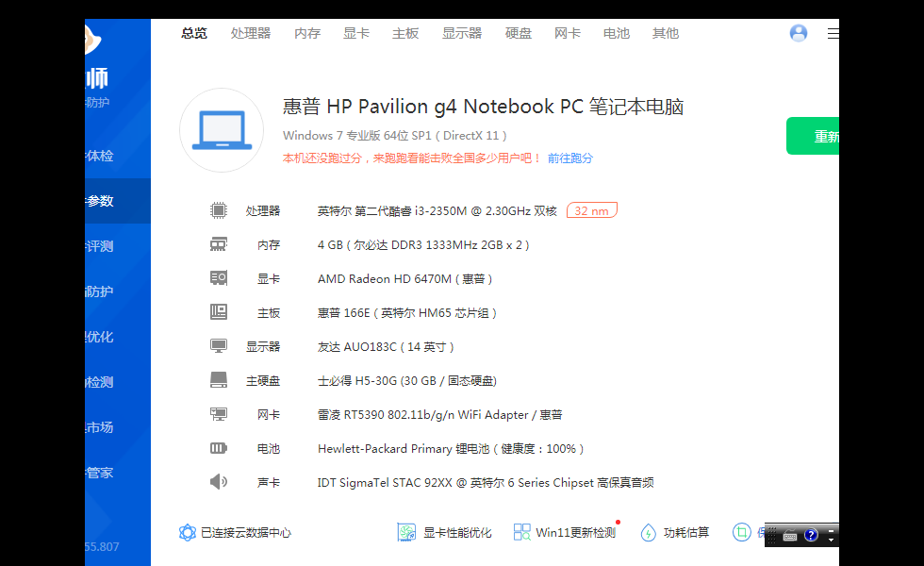This screenshot has width=924, height=566.
Task: Click the 显卡性能优化 icon
Action: (406, 532)
